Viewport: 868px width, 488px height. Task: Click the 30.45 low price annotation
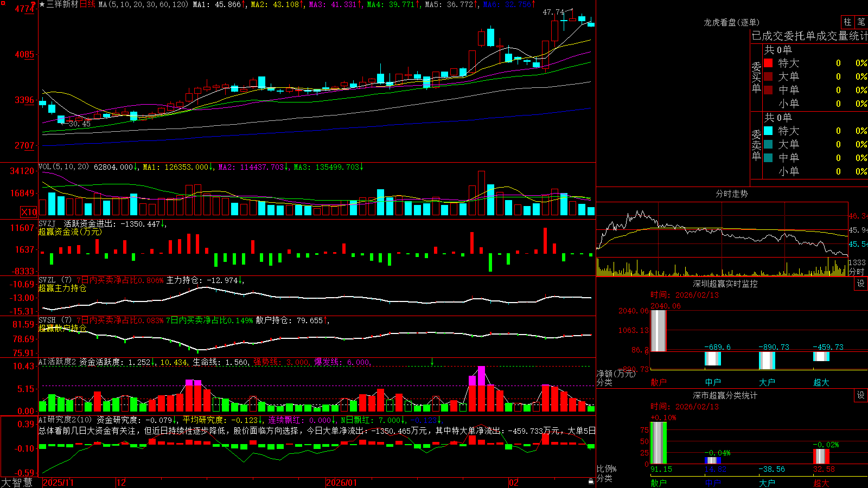[80, 124]
